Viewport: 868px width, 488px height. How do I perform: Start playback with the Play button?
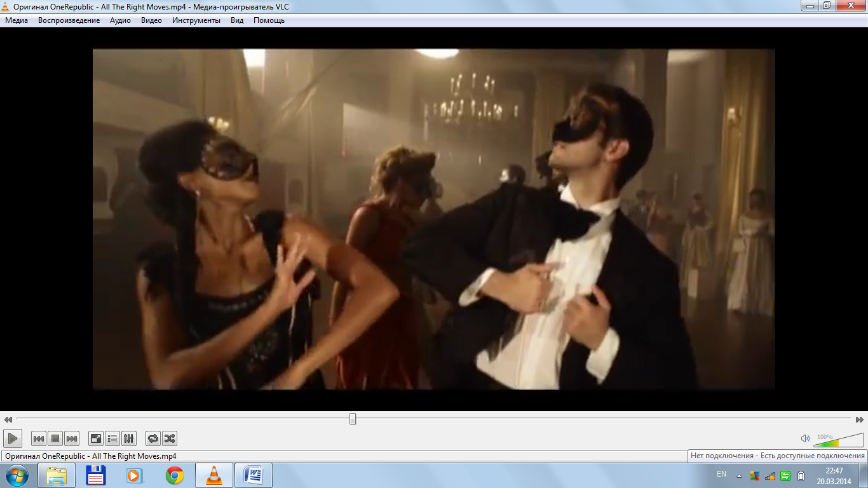[x=13, y=438]
